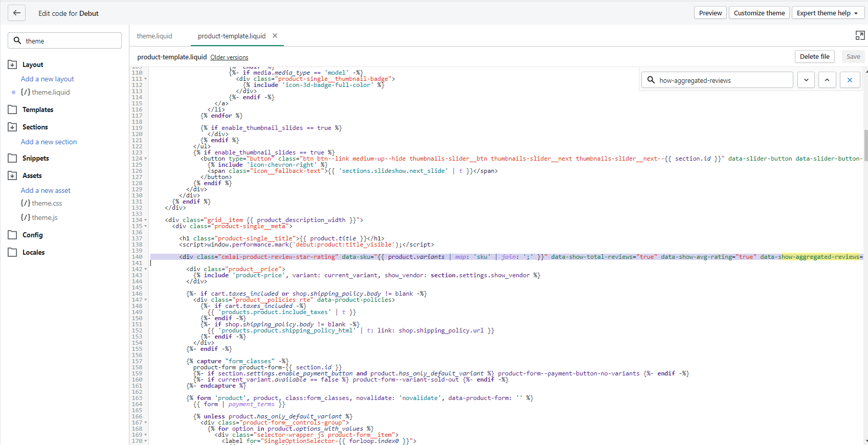
Task: Open the Templates folder icon
Action: coord(12,109)
